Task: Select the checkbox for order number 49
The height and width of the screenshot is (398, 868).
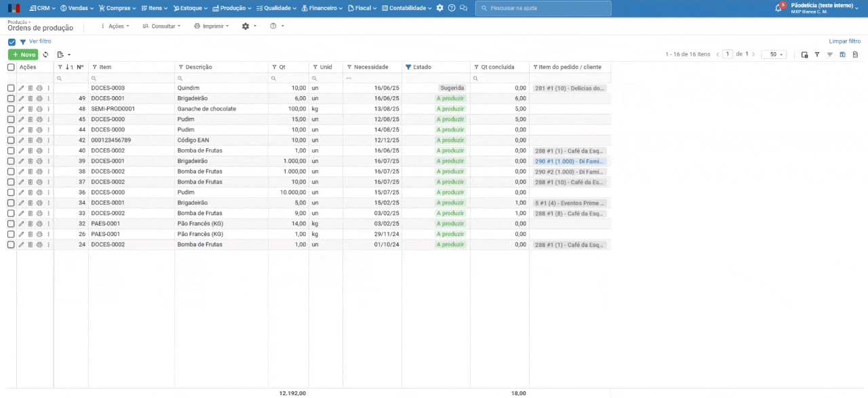Action: pos(11,98)
